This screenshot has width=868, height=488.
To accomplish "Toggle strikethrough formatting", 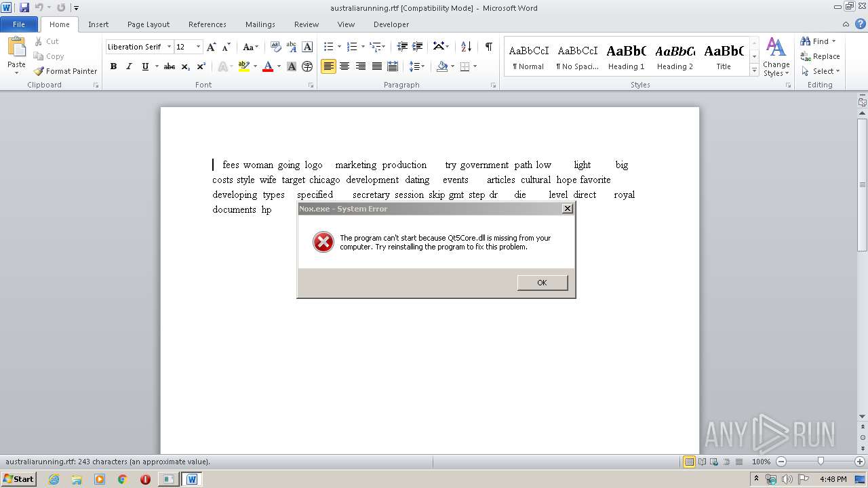I will click(x=170, y=66).
